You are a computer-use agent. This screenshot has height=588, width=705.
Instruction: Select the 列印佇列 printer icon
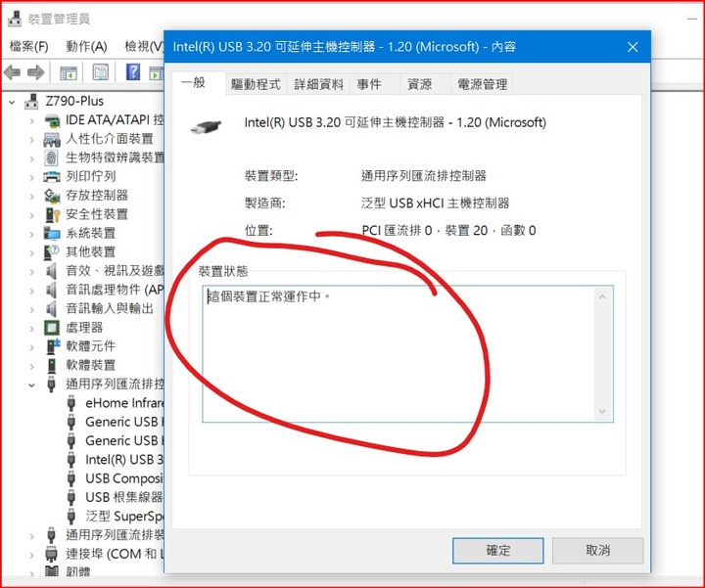coord(52,176)
